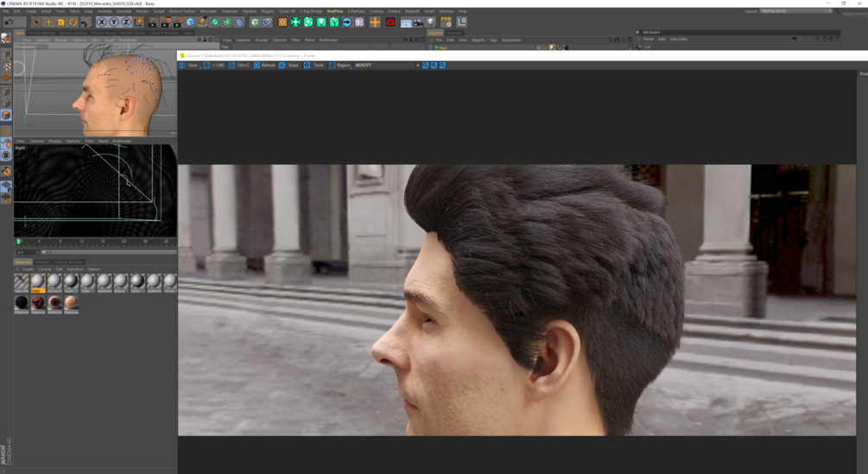The image size is (868, 474).
Task: Add a Camera object
Action: pos(418,22)
